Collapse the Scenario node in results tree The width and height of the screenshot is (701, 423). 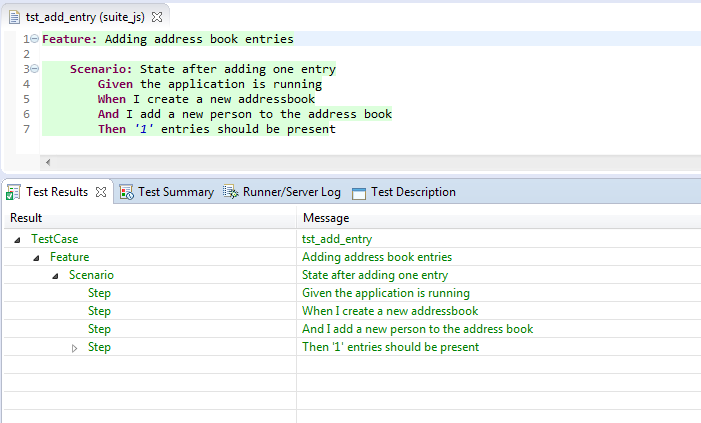coord(55,276)
